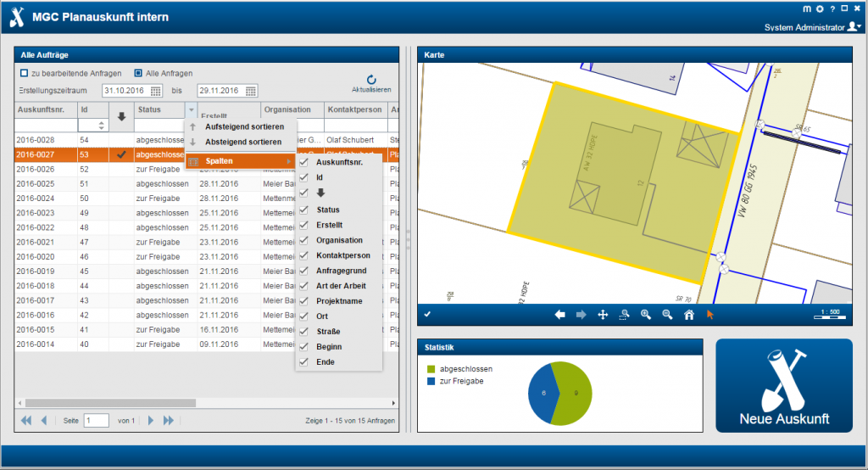Click the green 'abgeschlossen' legend swatch
Image resolution: width=868 pixels, height=470 pixels.
tap(431, 369)
